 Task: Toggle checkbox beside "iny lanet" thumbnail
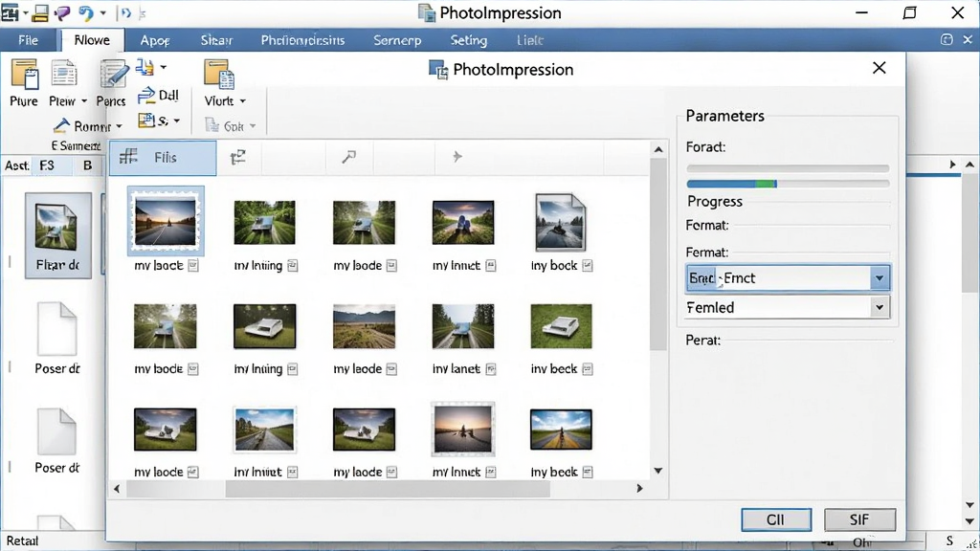pyautogui.click(x=491, y=369)
